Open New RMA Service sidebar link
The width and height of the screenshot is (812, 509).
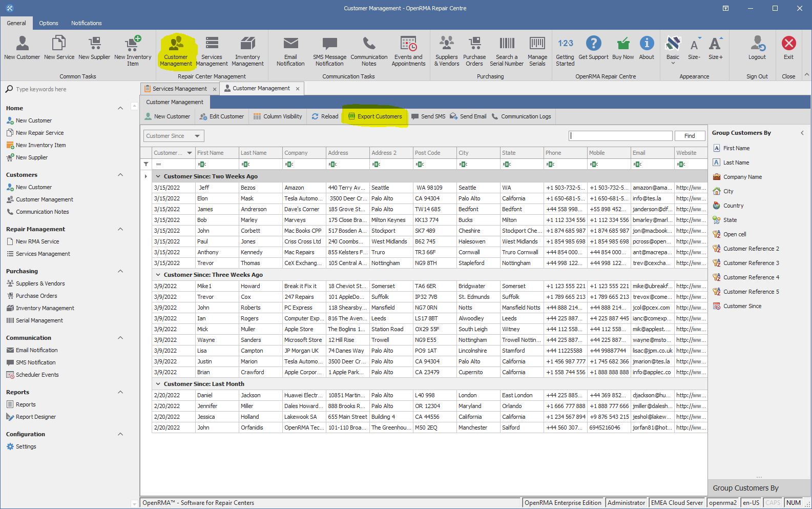33,241
